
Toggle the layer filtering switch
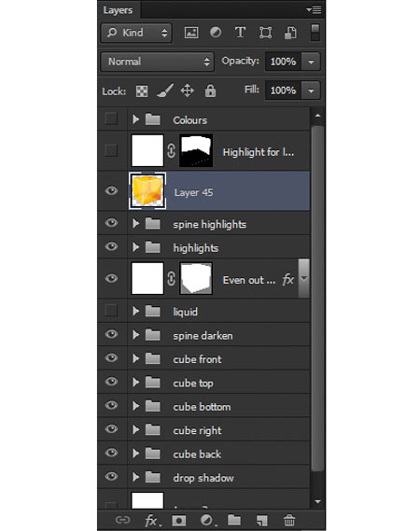coord(315,33)
